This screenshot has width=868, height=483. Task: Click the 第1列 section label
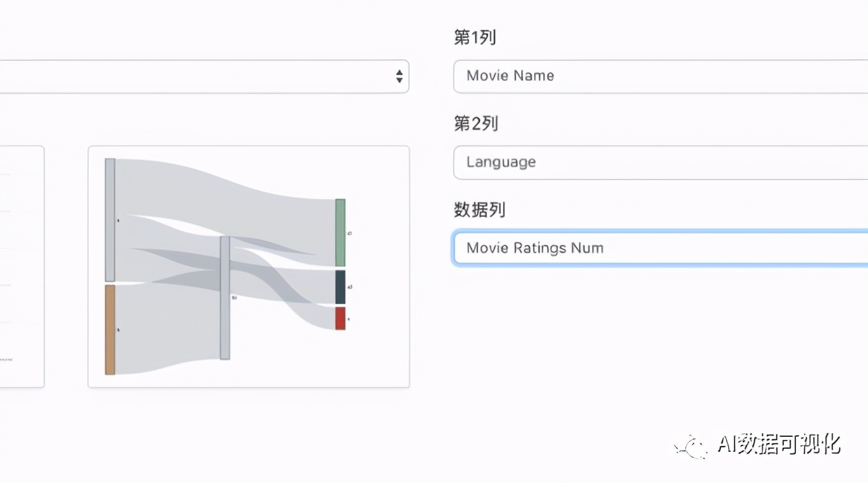tap(476, 37)
